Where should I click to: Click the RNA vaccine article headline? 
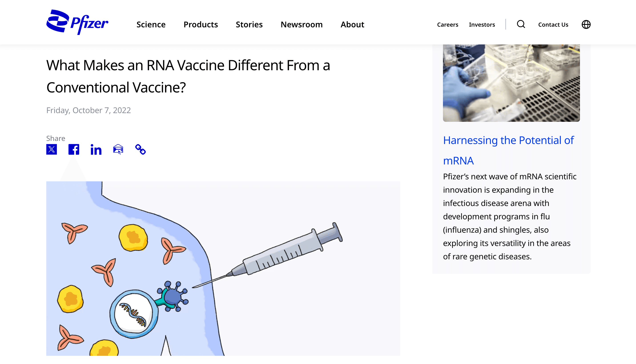point(188,76)
